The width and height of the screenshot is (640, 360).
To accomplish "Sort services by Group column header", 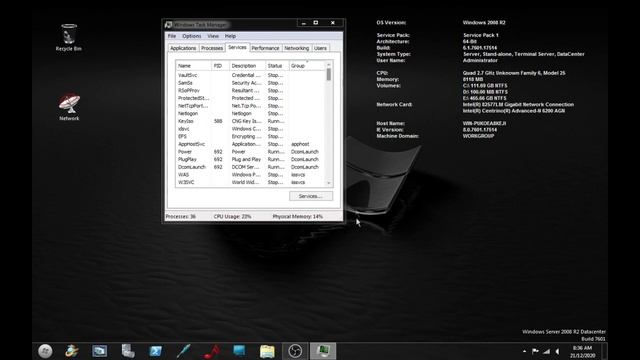I will pyautogui.click(x=307, y=66).
